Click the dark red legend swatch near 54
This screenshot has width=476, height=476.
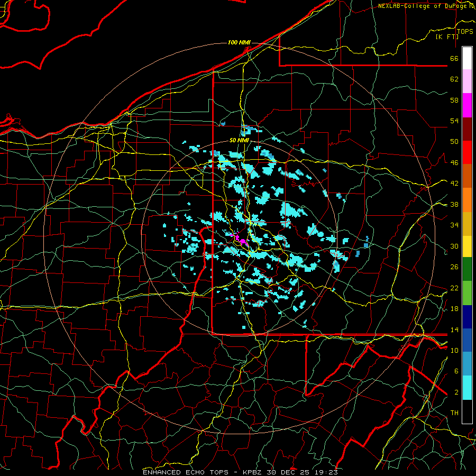(x=467, y=129)
